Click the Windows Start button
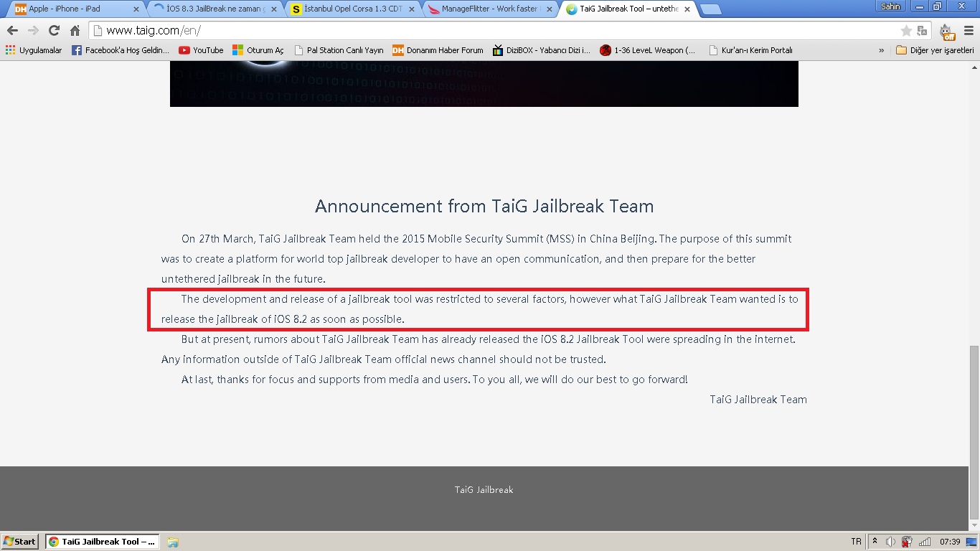The height and width of the screenshot is (551, 980). (x=20, y=542)
